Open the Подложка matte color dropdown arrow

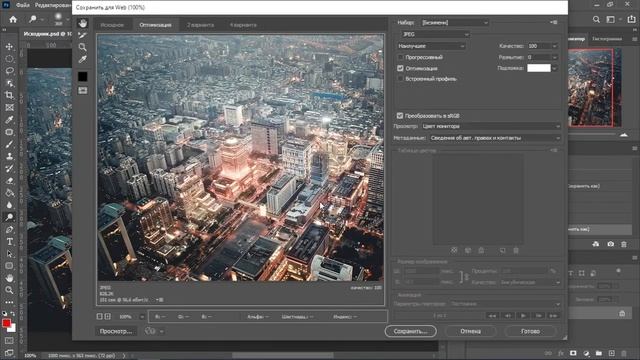click(x=555, y=68)
